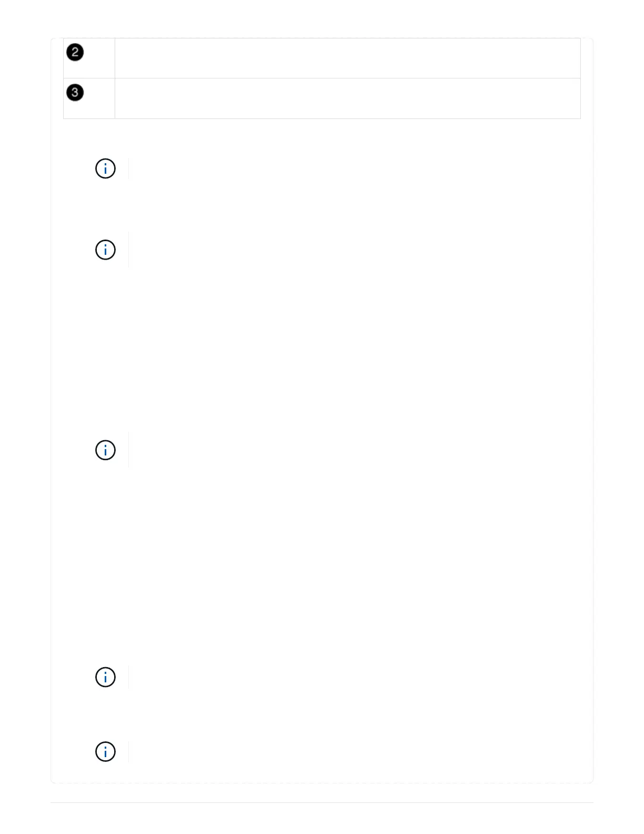644x834 pixels.
Task: Click the fourth info note icon from top
Action: (105, 677)
